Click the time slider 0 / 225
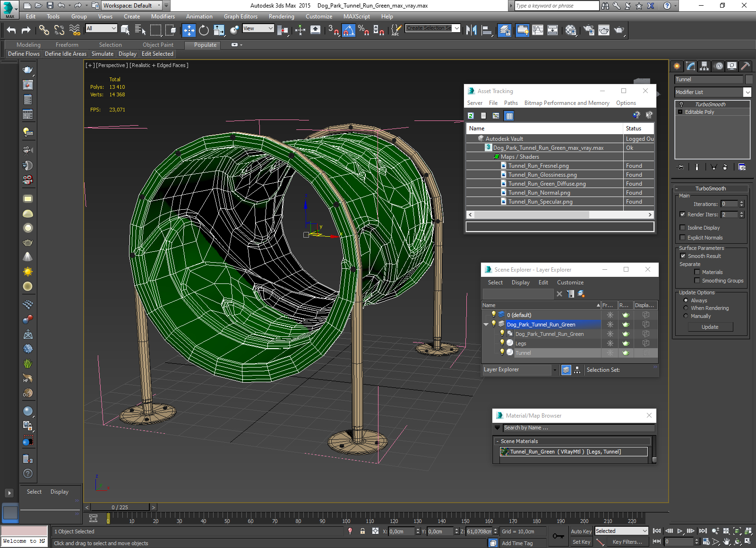 pyautogui.click(x=120, y=507)
